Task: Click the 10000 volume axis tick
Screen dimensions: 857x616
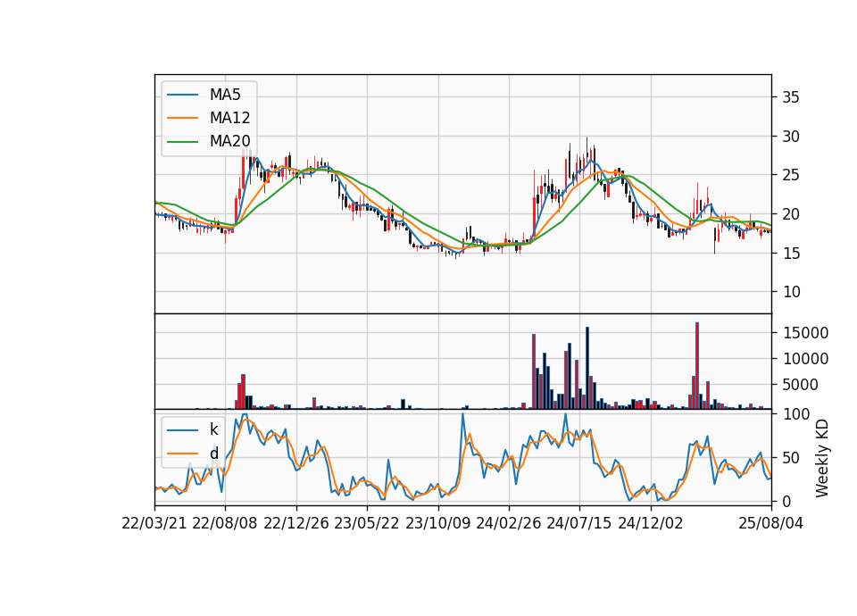Action: pos(805,359)
